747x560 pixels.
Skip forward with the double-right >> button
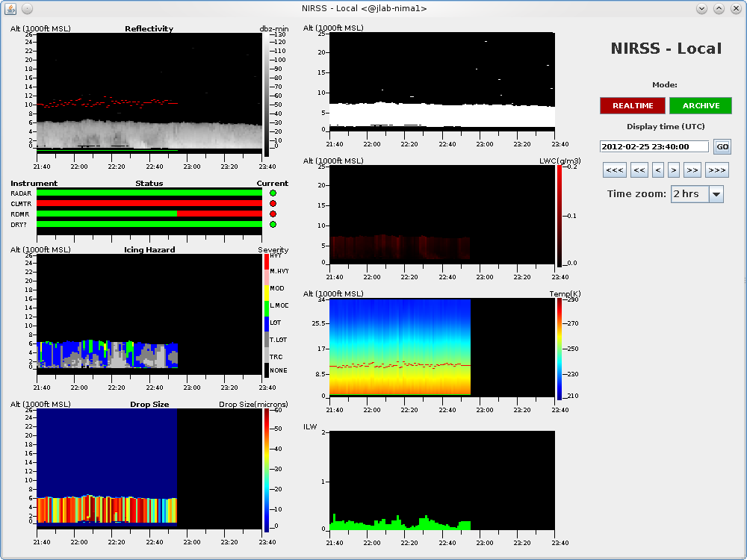click(692, 170)
